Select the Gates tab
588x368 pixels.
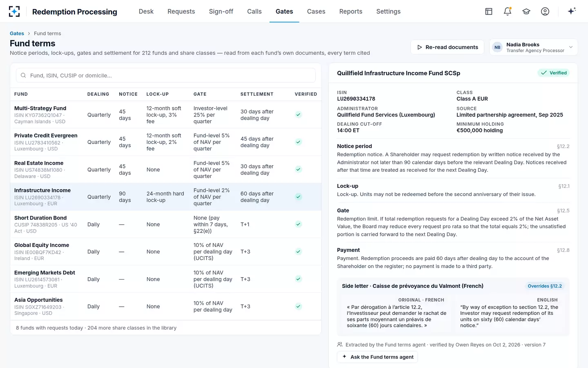[x=284, y=11]
